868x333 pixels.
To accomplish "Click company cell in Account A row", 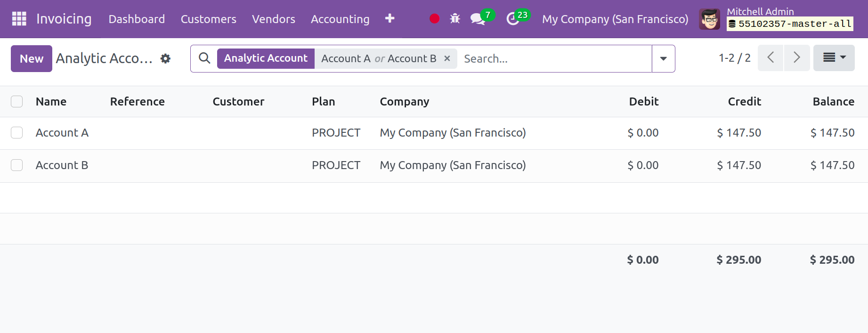I will tap(453, 133).
